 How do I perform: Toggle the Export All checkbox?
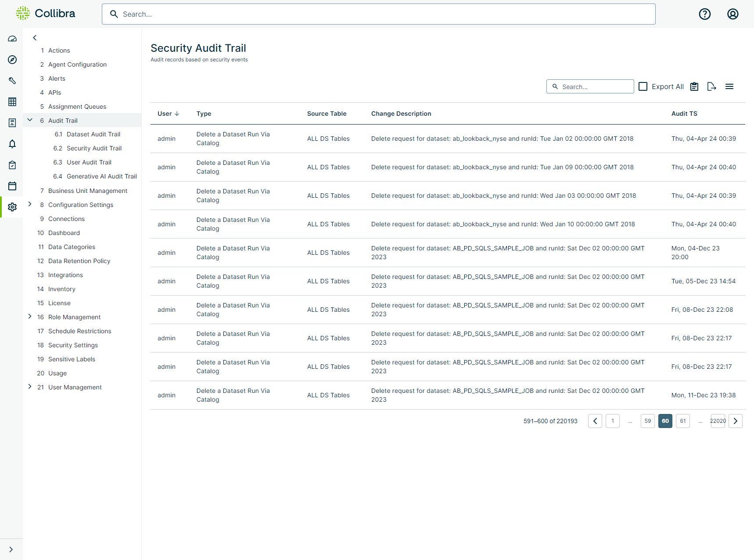pyautogui.click(x=643, y=86)
